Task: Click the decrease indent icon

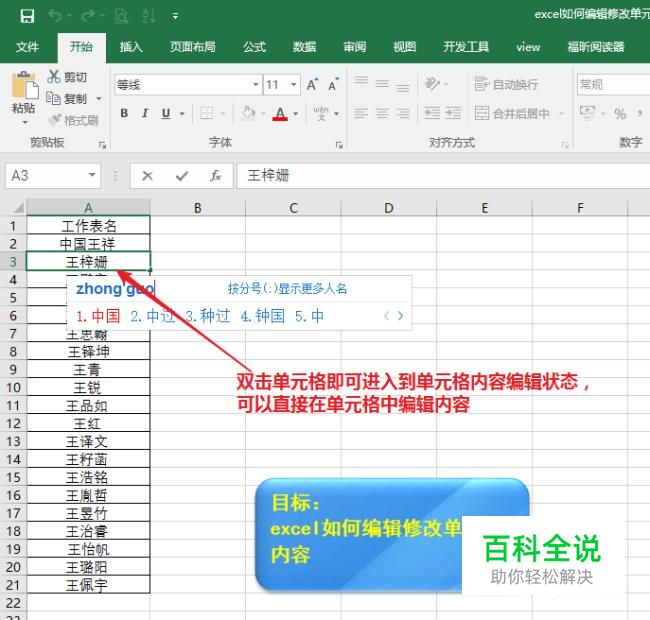Action: point(432,113)
